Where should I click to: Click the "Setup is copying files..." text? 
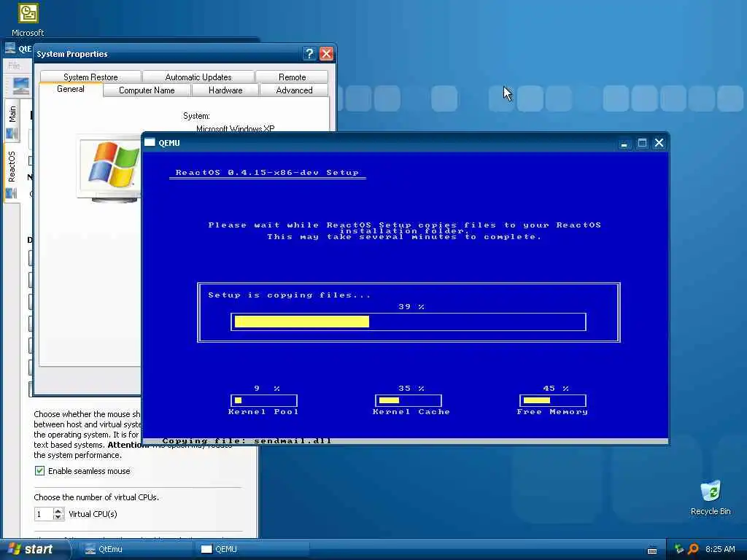point(289,295)
